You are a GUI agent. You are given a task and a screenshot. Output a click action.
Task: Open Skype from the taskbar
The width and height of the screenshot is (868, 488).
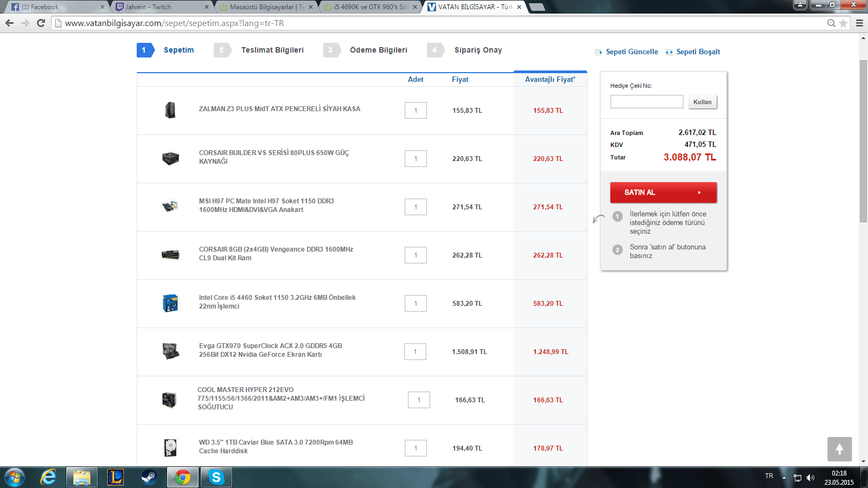[216, 478]
